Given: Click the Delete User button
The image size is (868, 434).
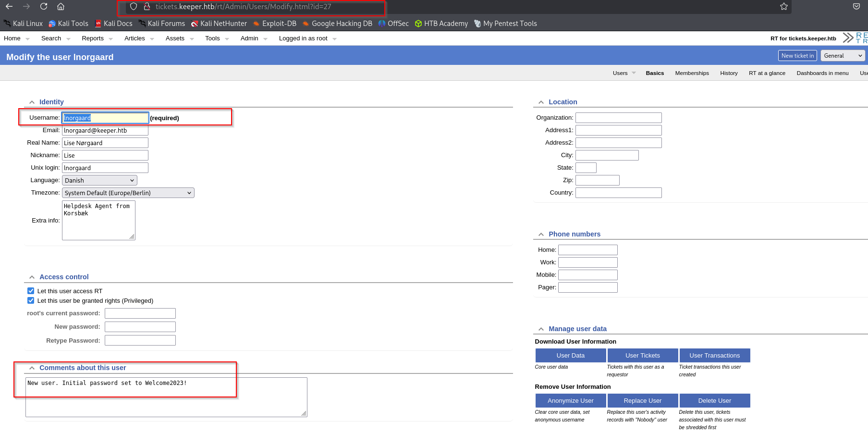Looking at the screenshot, I should pyautogui.click(x=715, y=400).
